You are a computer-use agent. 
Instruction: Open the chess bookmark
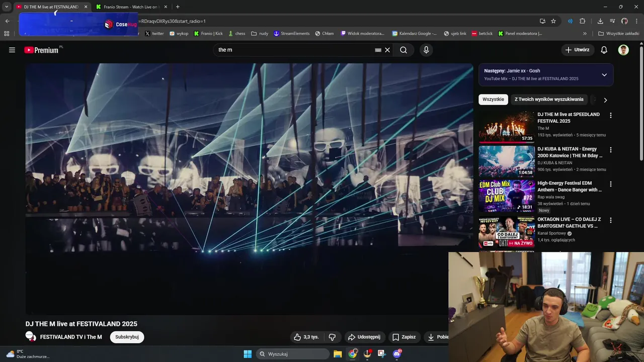(x=236, y=34)
